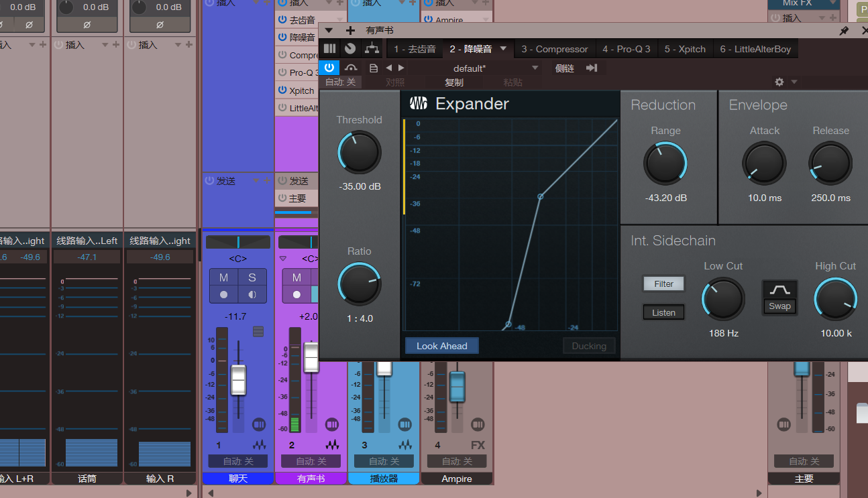Load previous preset with left arrow
Viewport: 868px width, 498px height.
click(389, 68)
